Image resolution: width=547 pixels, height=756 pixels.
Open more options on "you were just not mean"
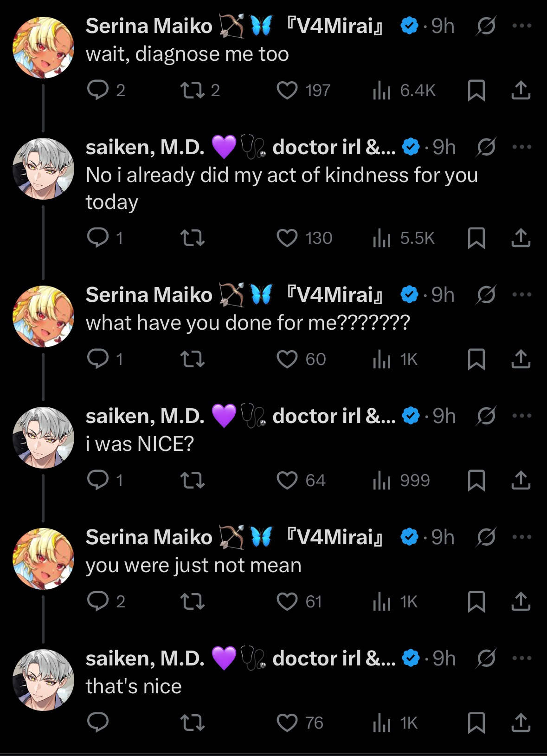(522, 537)
